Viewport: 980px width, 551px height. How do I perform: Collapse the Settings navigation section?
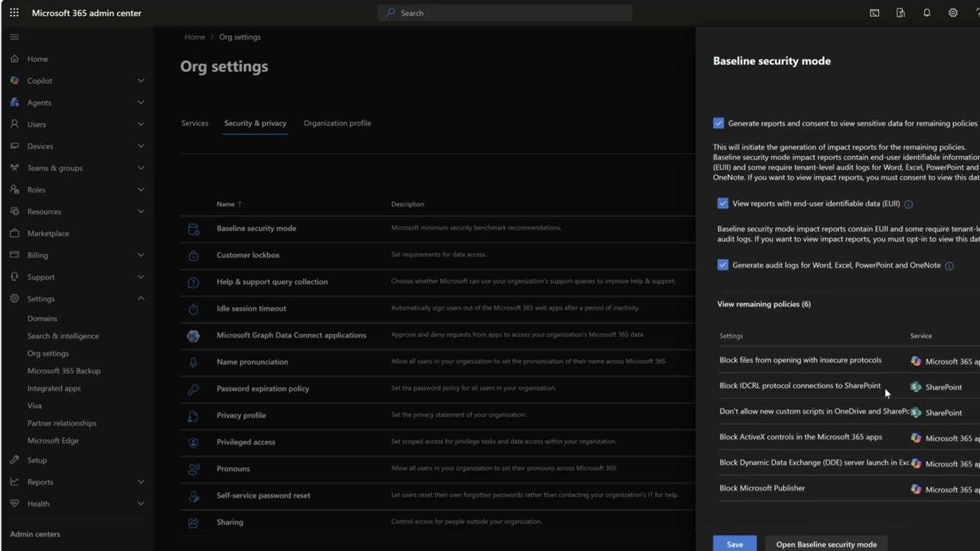point(141,298)
